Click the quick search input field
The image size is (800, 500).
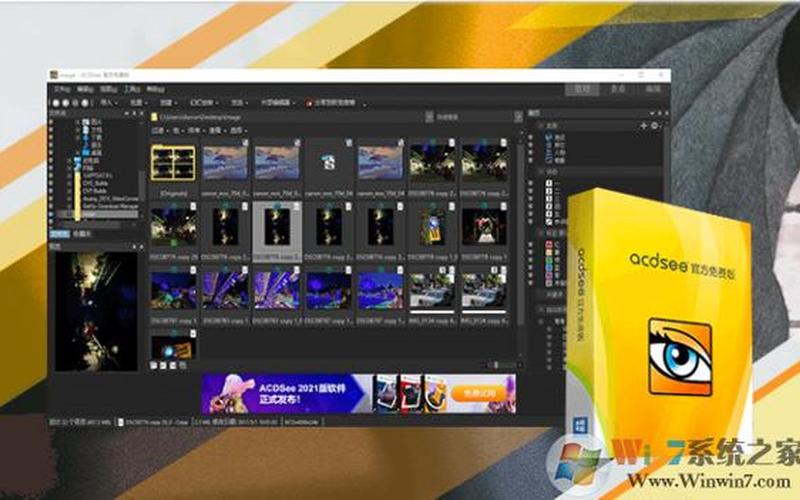[473, 117]
